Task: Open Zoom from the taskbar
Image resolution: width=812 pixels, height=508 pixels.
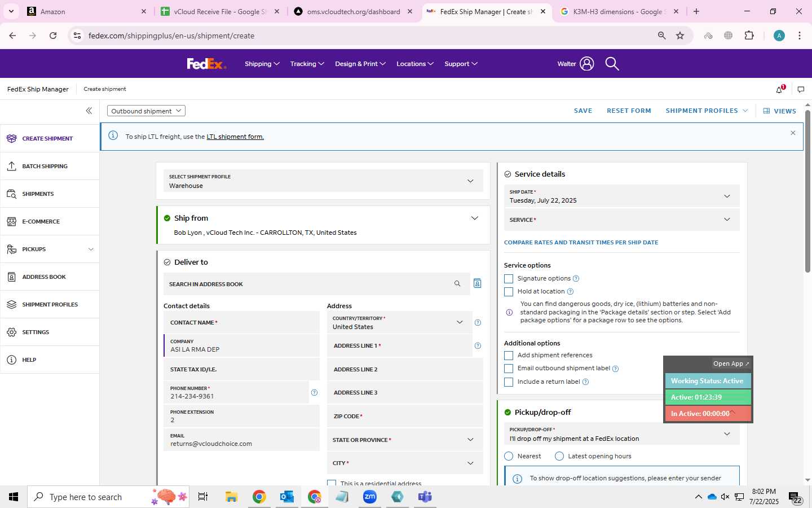Action: [370, 497]
